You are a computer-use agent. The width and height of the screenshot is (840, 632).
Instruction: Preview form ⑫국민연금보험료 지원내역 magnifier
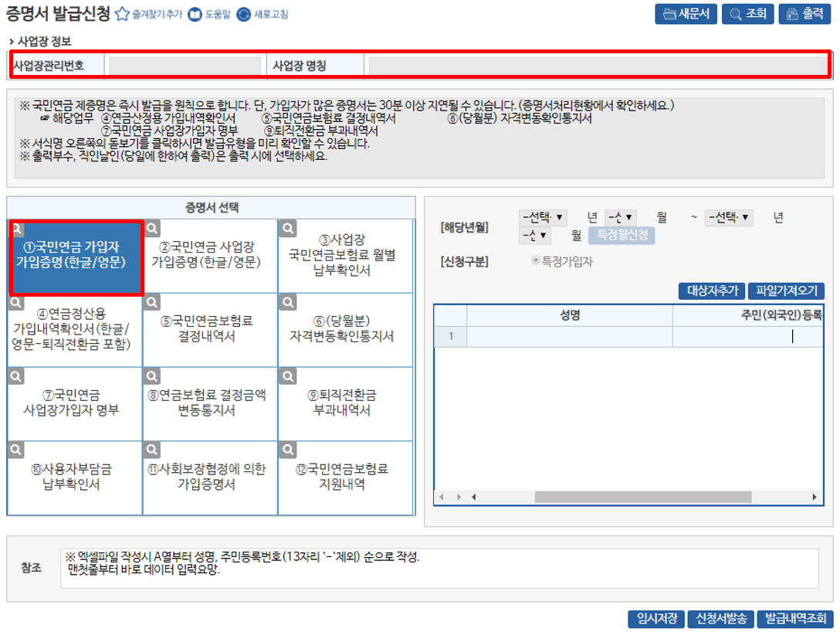point(288,449)
